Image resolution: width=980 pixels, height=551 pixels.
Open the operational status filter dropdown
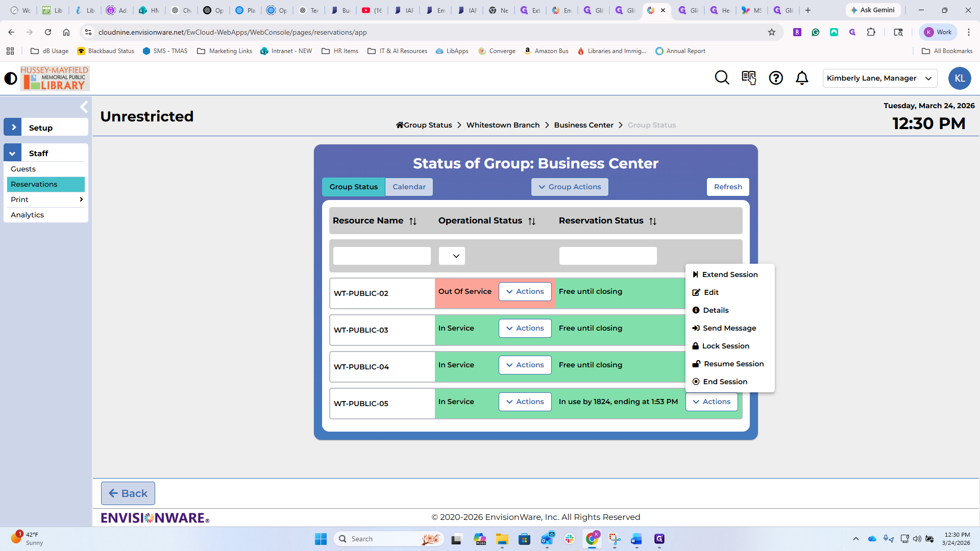[452, 256]
